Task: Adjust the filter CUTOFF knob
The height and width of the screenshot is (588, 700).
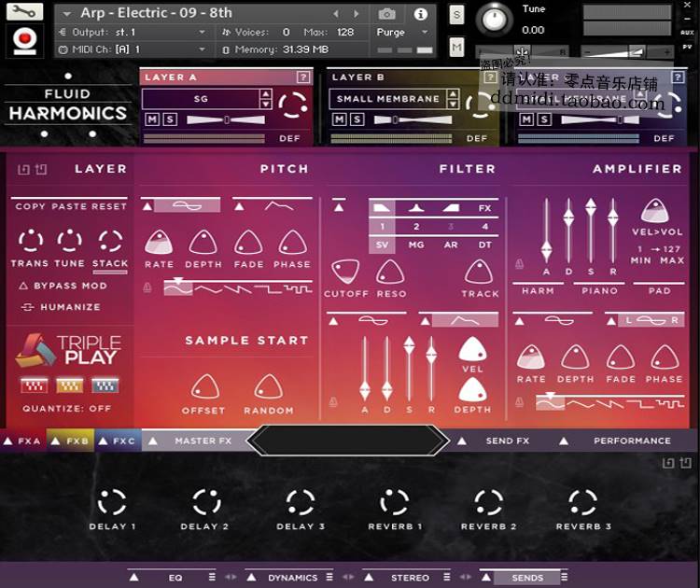Action: pyautogui.click(x=345, y=272)
